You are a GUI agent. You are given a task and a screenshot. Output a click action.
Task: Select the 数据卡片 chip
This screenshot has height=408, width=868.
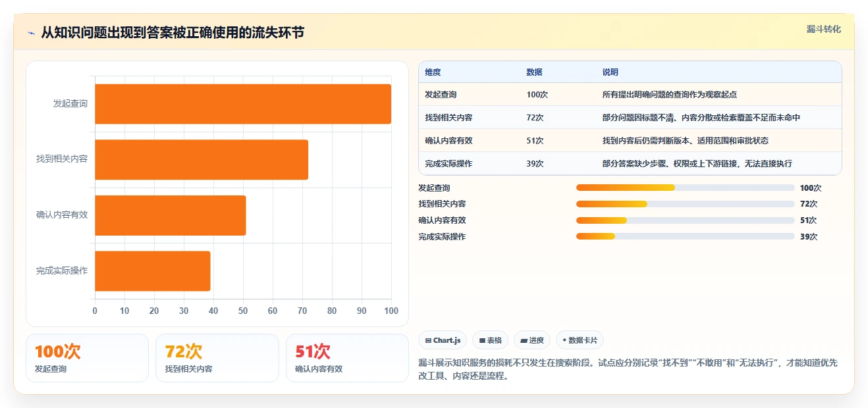click(x=580, y=340)
